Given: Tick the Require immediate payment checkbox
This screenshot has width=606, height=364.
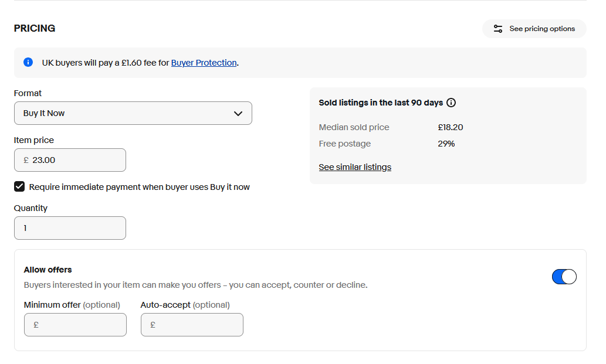Looking at the screenshot, I should coord(19,187).
